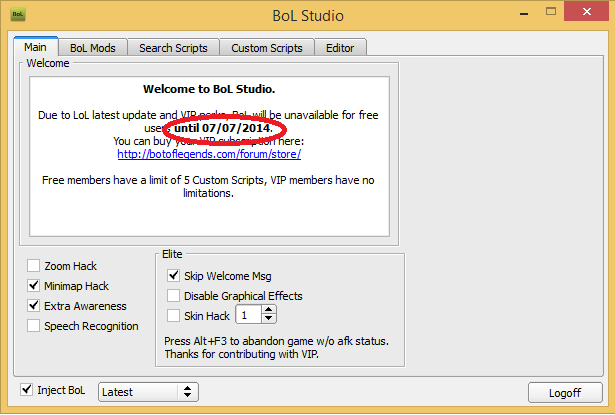615x415 pixels.
Task: Click the Logoff button
Action: pos(565,393)
